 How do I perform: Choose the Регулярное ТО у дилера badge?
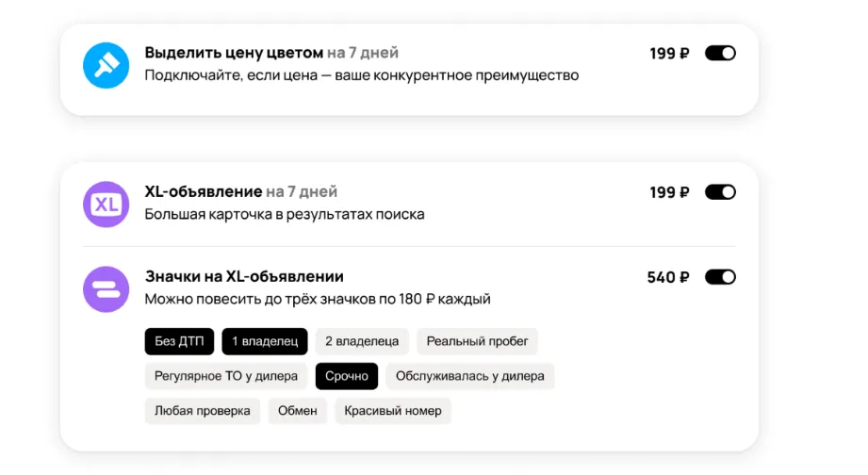(x=226, y=376)
